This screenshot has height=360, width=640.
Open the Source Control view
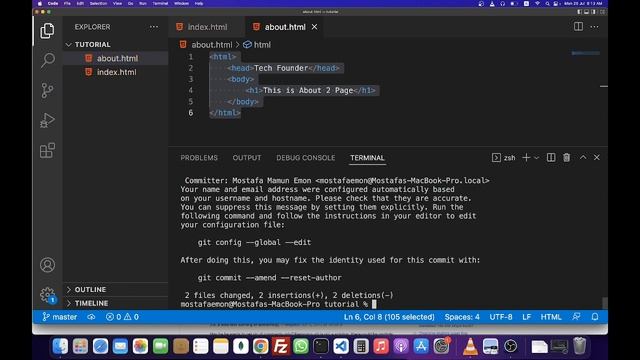(47, 90)
